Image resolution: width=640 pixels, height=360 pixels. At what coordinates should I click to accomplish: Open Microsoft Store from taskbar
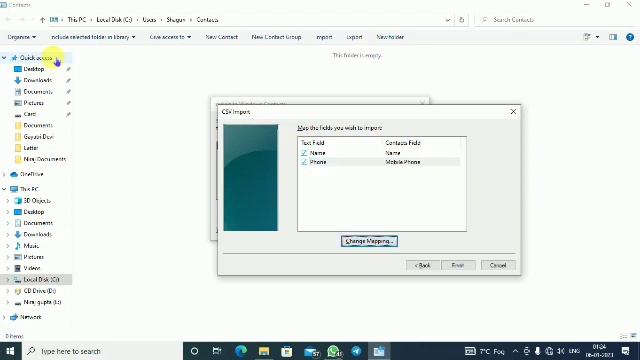[287, 351]
